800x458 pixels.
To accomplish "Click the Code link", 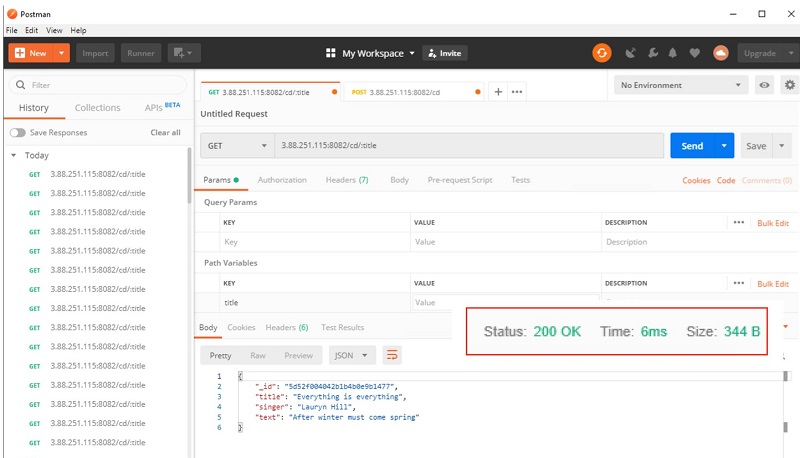I will click(726, 180).
